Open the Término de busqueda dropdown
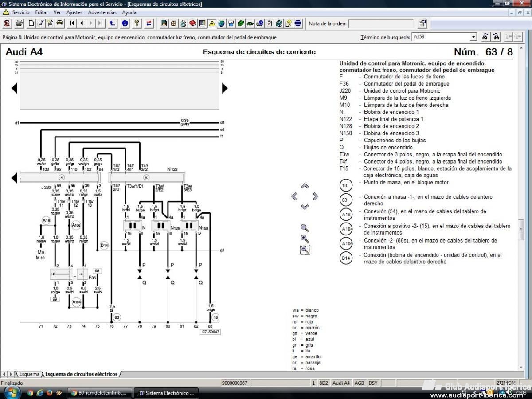532x399 pixels. [473, 37]
